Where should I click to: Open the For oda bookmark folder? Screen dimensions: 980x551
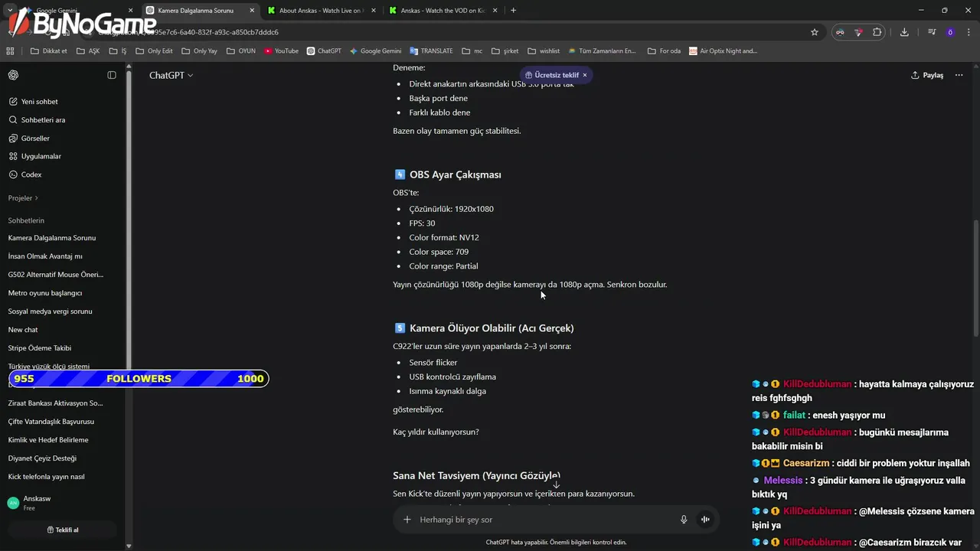pyautogui.click(x=664, y=51)
